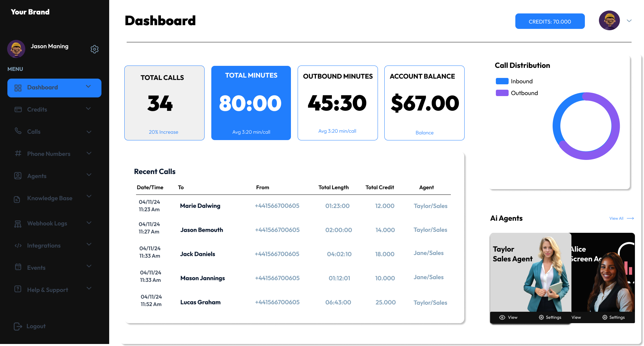The width and height of the screenshot is (644, 346).
Task: Open Taylor Sales Agent thumbnail
Action: click(530, 272)
